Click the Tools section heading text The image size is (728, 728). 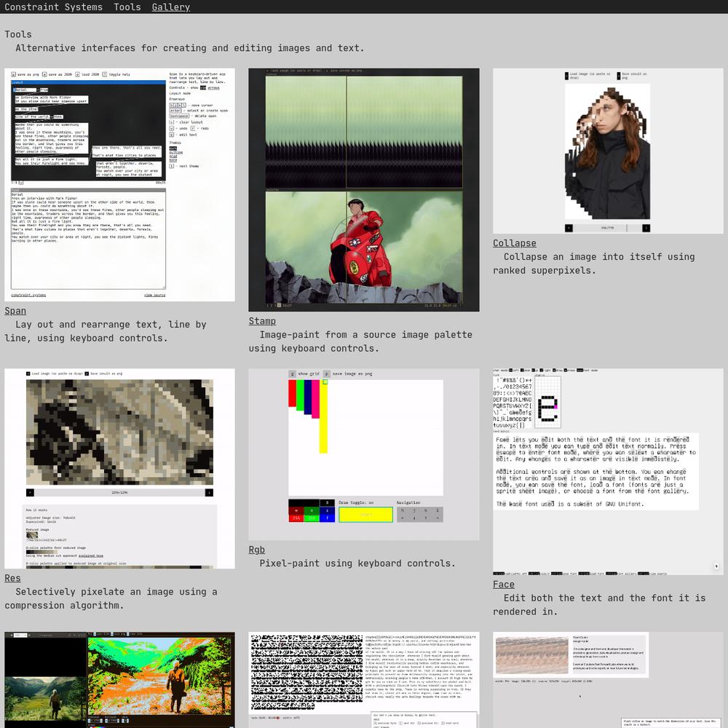click(x=18, y=34)
